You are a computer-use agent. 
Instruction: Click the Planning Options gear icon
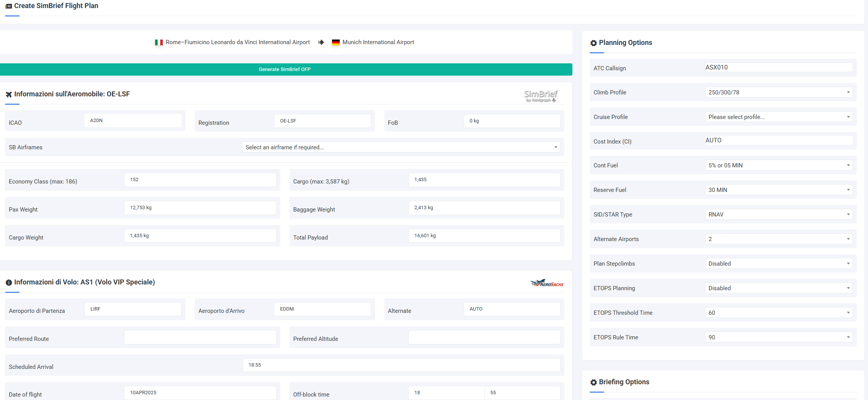(x=594, y=43)
